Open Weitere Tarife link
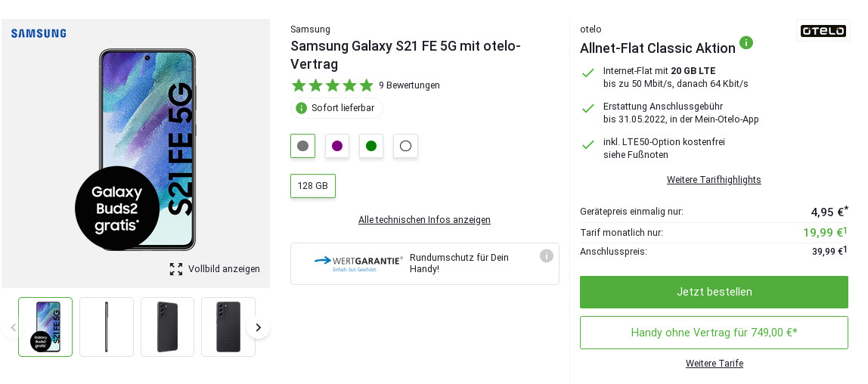The width and height of the screenshot is (868, 384). click(714, 364)
